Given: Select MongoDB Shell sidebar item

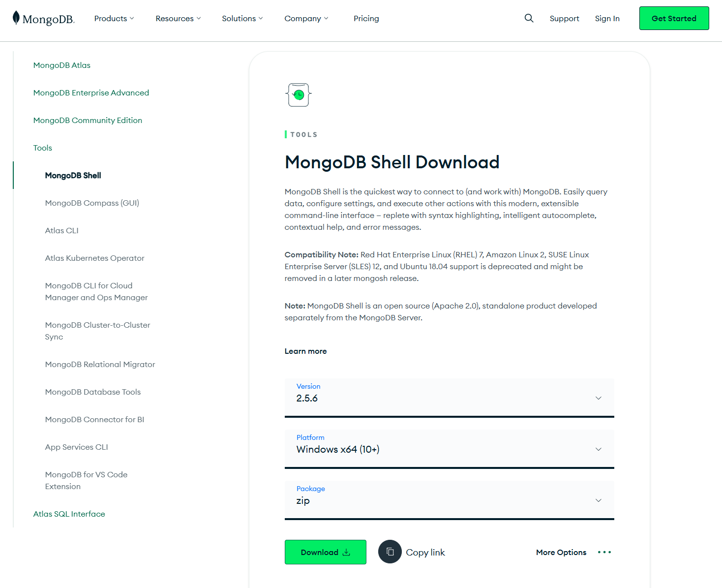Looking at the screenshot, I should (73, 175).
